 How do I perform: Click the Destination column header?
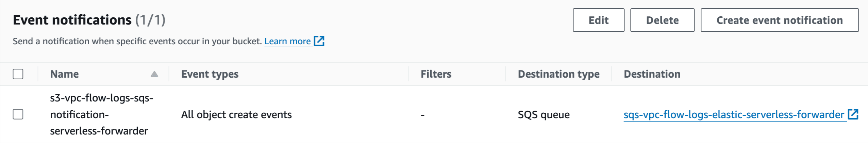pos(652,74)
